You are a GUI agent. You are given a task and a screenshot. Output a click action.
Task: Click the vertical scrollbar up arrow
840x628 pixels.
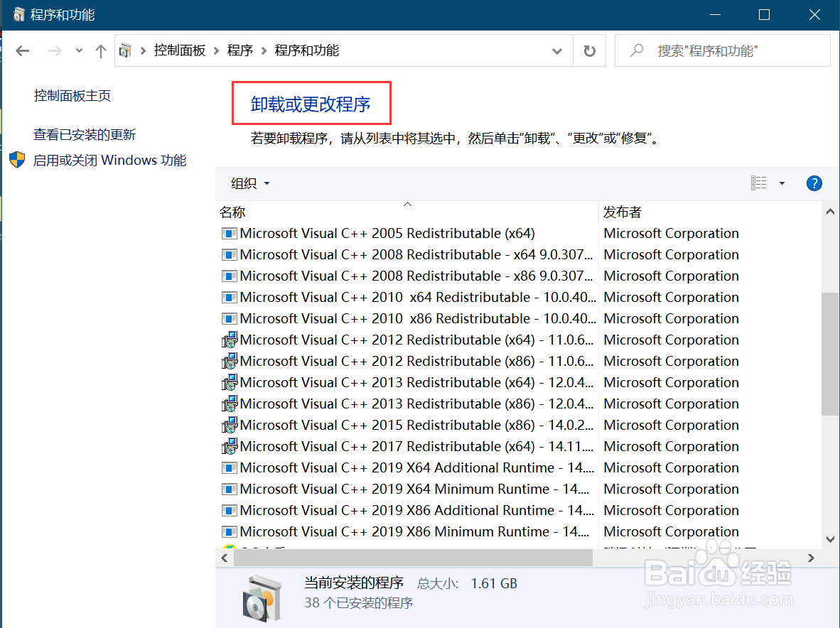pyautogui.click(x=830, y=212)
